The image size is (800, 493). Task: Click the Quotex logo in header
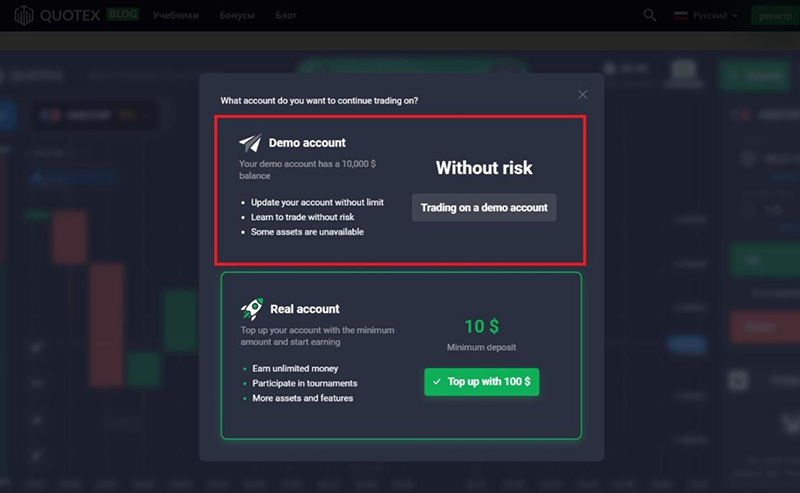[57, 15]
